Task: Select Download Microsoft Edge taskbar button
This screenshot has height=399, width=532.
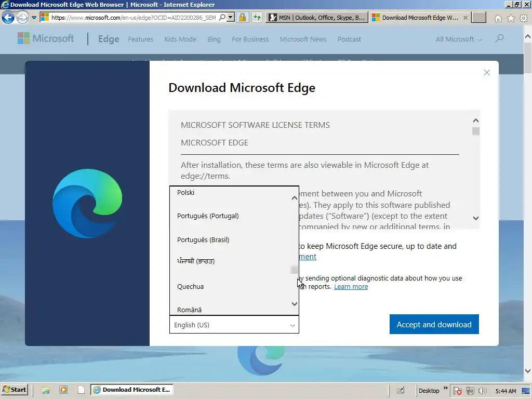Action: click(132, 390)
